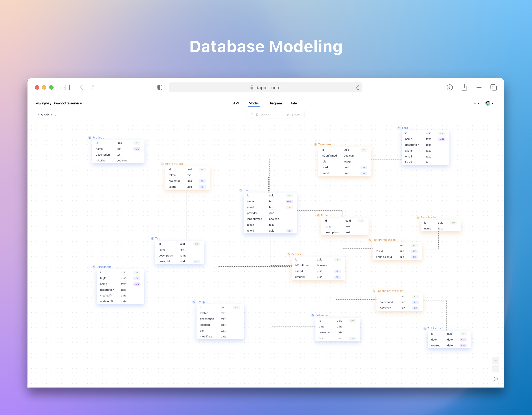The width and height of the screenshot is (532, 415).
Task: Toggle the browser sidebar panel icon
Action: 66,87
